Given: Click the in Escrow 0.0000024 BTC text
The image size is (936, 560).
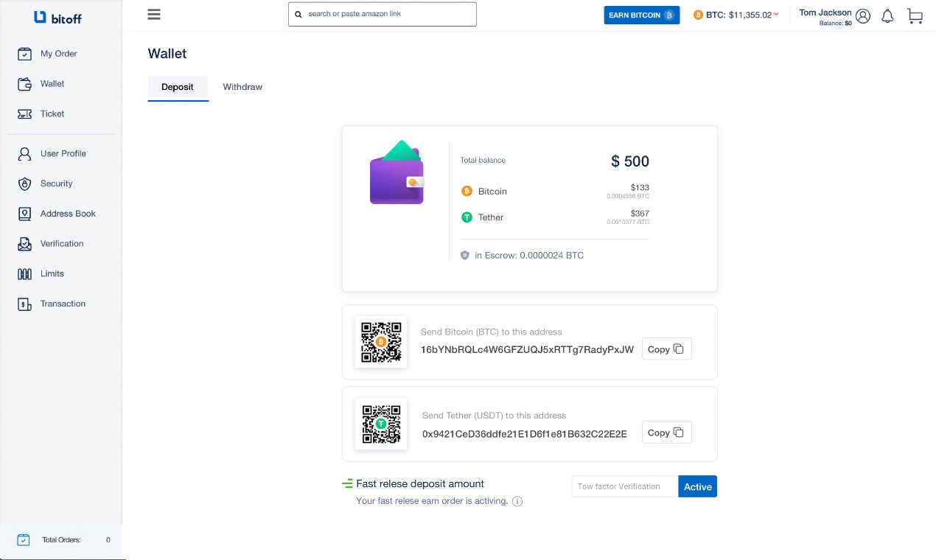Looking at the screenshot, I should click(529, 255).
